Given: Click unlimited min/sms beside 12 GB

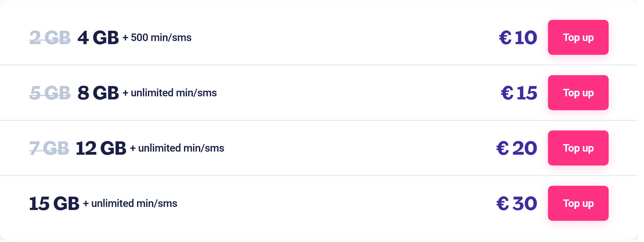Looking at the screenshot, I should 177,148.
